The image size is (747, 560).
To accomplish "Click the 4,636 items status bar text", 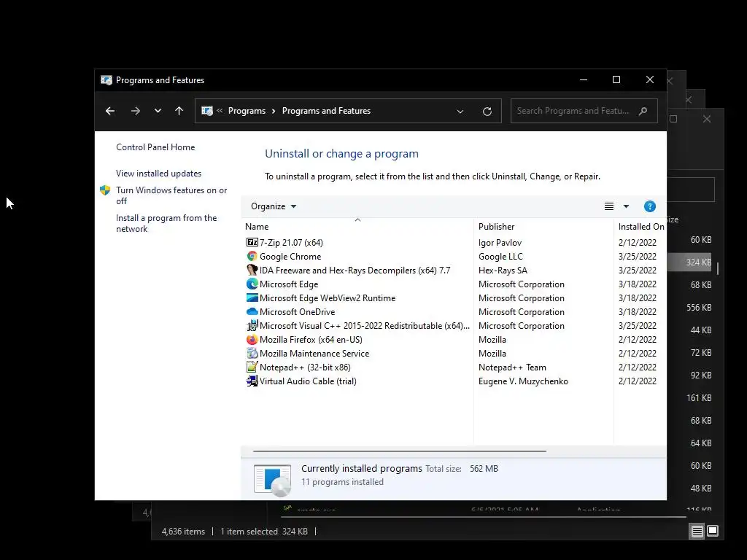I will pyautogui.click(x=183, y=531).
